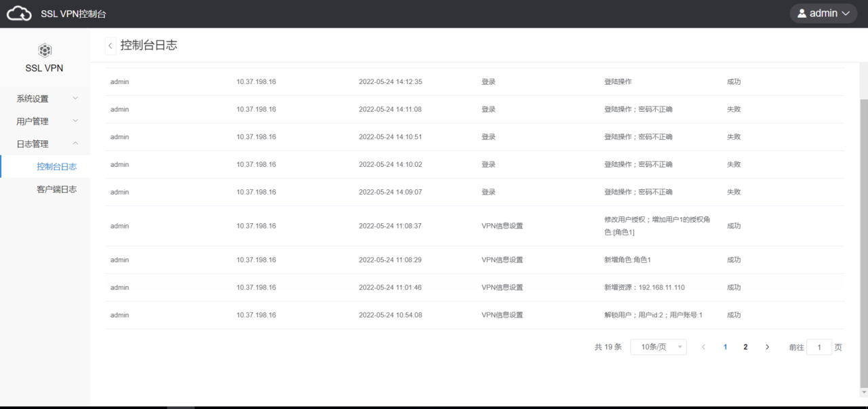Image resolution: width=868 pixels, height=409 pixels.
Task: Click the user avatar icon beside admin
Action: pyautogui.click(x=802, y=14)
